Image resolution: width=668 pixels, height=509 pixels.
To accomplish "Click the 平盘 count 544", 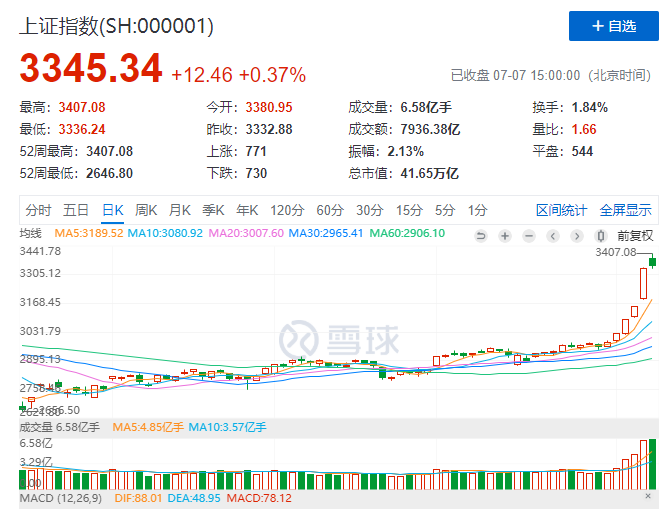I will [582, 151].
